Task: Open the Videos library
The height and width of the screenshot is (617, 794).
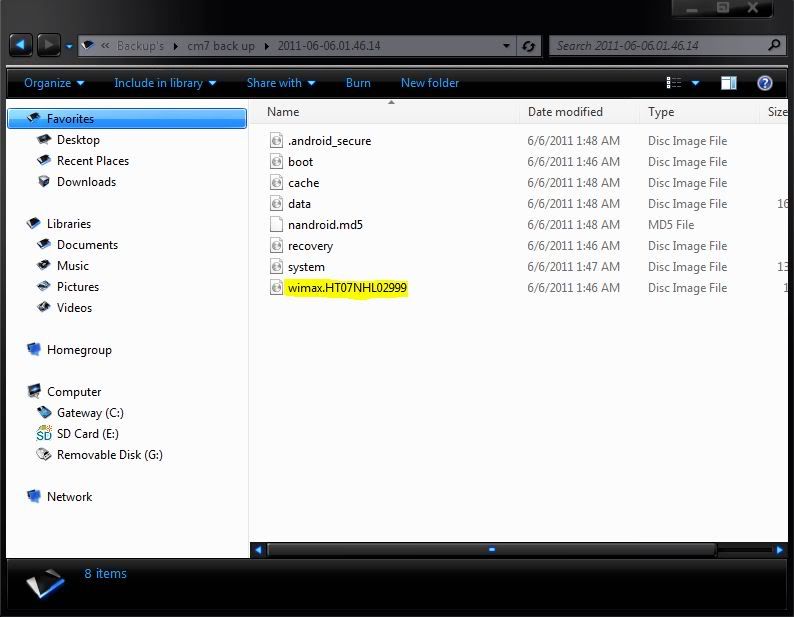Action: (74, 308)
